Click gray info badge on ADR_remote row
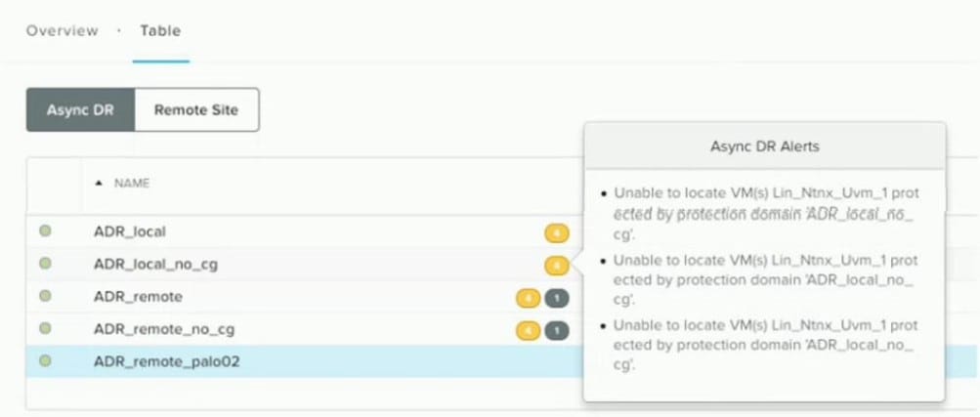The image size is (980, 417). coord(556,297)
